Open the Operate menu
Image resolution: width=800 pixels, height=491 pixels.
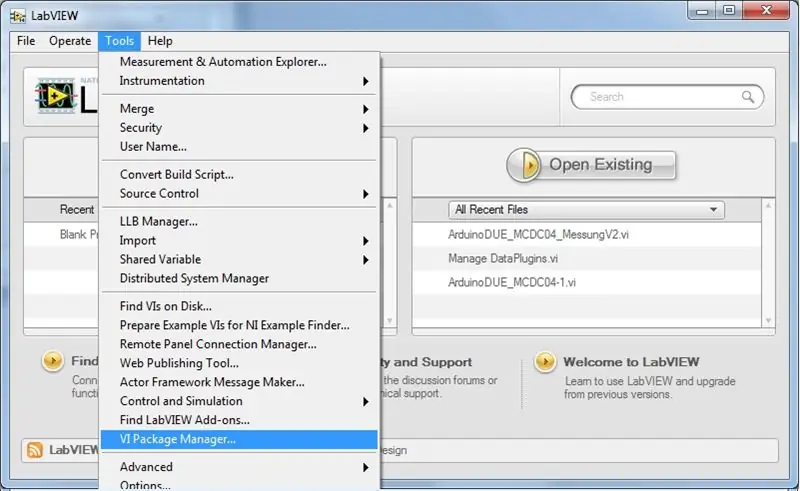(70, 41)
